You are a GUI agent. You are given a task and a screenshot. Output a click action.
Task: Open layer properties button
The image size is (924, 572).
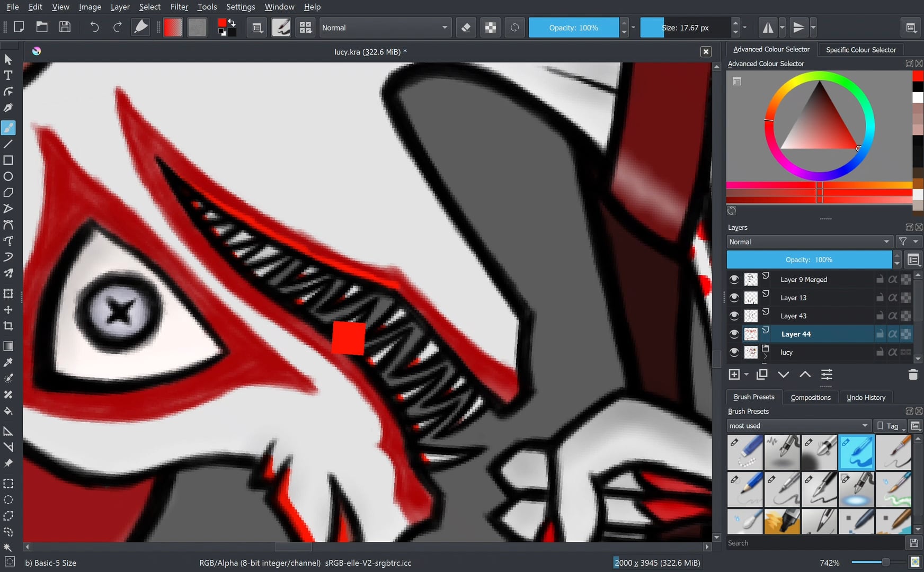[827, 374]
